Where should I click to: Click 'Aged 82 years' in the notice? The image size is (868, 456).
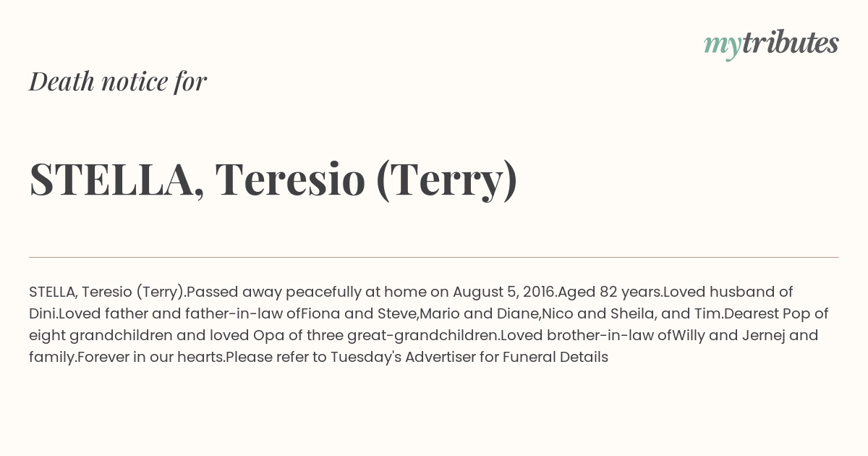tap(610, 292)
